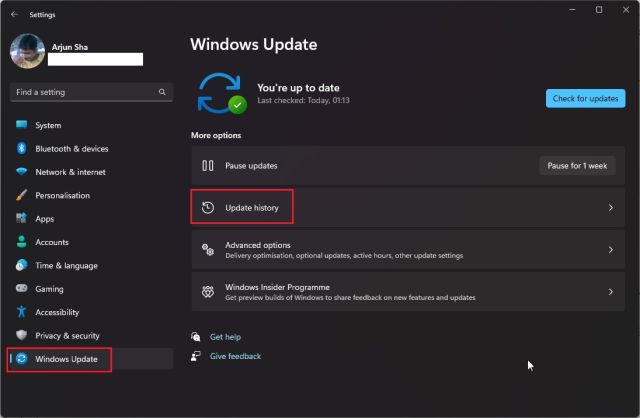This screenshot has height=418, width=640.
Task: Open the Network & internet wifi icon
Action: (x=21, y=171)
